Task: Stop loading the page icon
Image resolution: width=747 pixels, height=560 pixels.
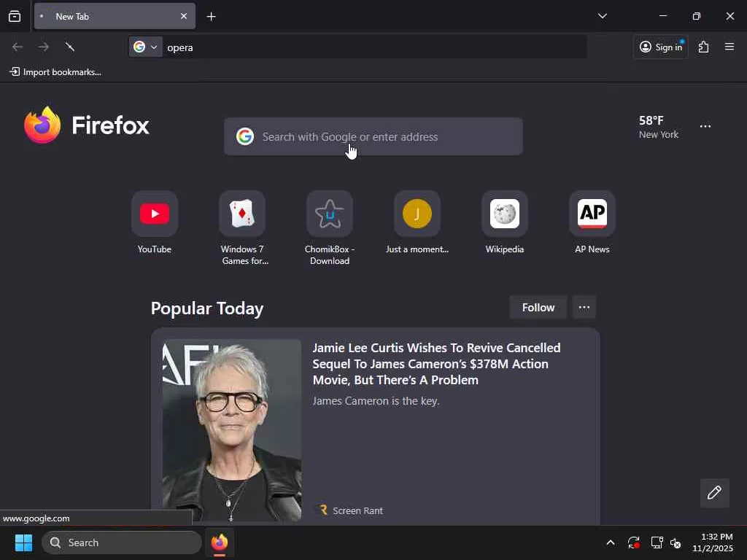Action: coord(70,47)
